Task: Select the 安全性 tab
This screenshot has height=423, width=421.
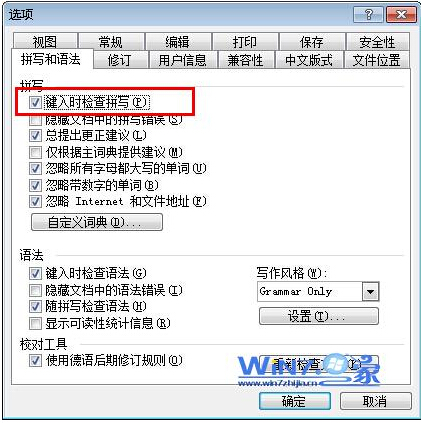Action: point(377,41)
